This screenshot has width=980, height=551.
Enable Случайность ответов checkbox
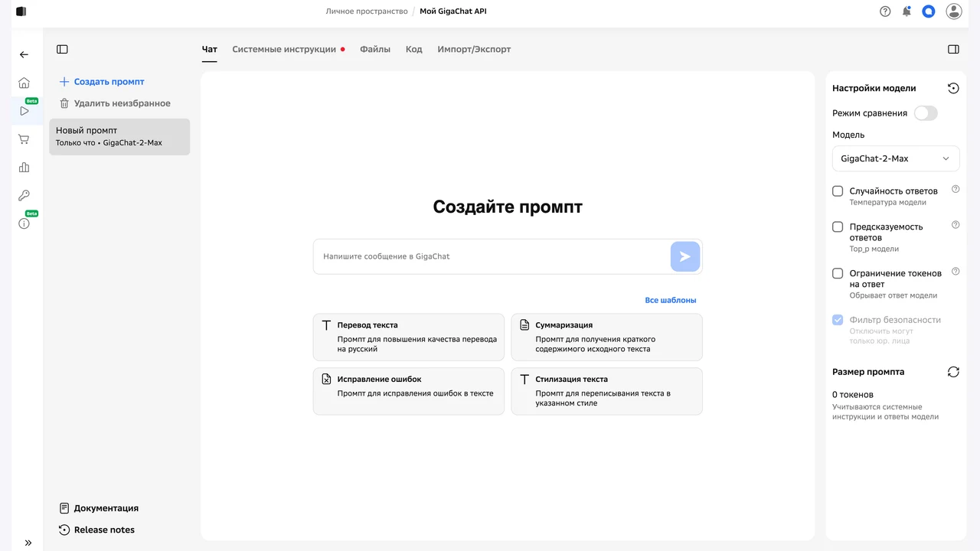838,191
